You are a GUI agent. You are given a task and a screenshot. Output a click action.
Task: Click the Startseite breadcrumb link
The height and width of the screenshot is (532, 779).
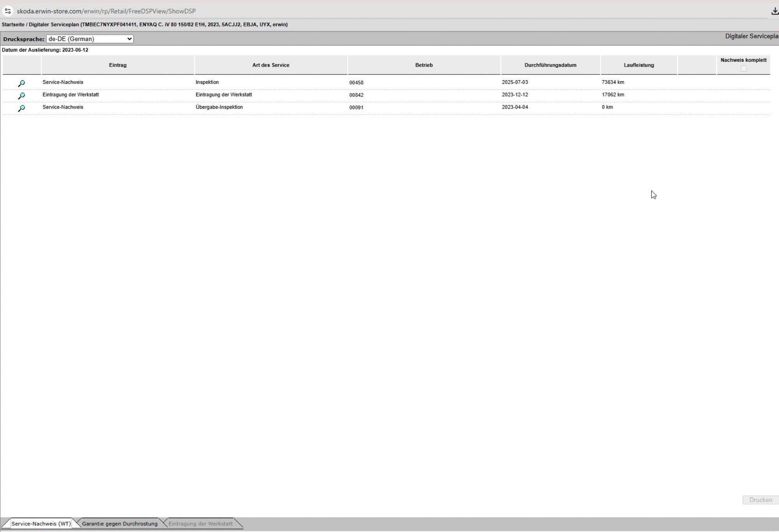click(x=13, y=25)
